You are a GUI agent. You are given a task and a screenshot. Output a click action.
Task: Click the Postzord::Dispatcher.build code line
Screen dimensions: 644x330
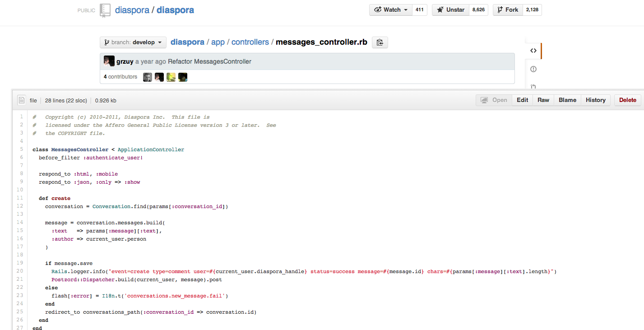(137, 279)
